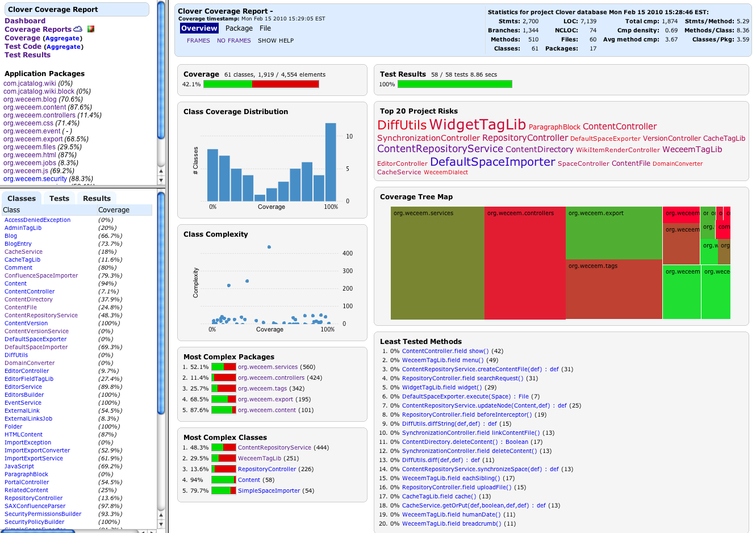Open ContentRepositoryService in project risks cloud
This screenshot has width=756, height=533.
[x=440, y=149]
